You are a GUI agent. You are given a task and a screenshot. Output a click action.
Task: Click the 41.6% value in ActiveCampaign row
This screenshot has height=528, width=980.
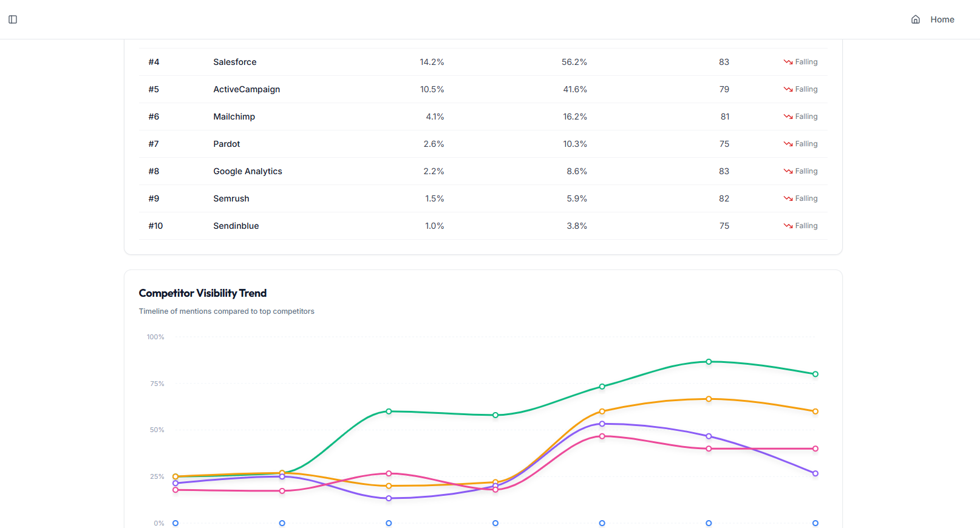[575, 89]
